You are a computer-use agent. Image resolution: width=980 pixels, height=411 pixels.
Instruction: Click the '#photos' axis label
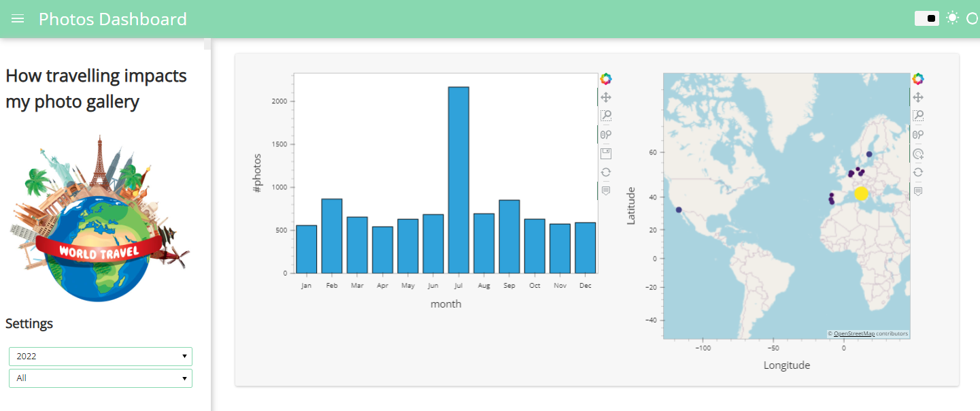(257, 173)
